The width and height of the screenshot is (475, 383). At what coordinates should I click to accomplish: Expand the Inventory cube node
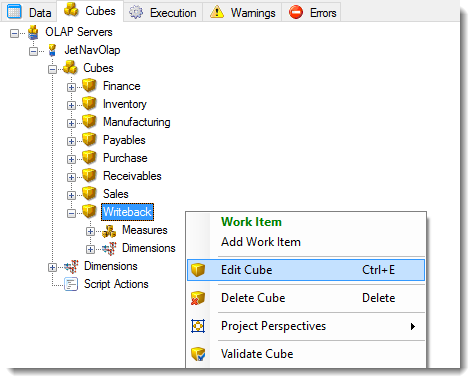pos(71,105)
